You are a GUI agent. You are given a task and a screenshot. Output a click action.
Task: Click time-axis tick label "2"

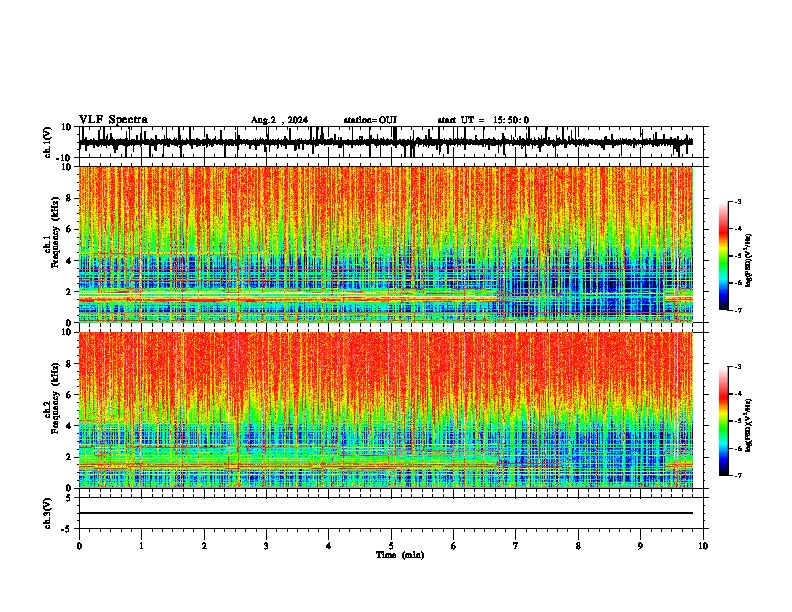pos(204,546)
